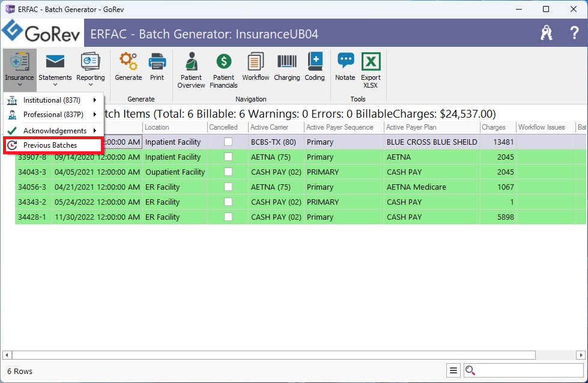Select Professional (837P) menu item
This screenshot has height=383, width=588.
(x=53, y=115)
